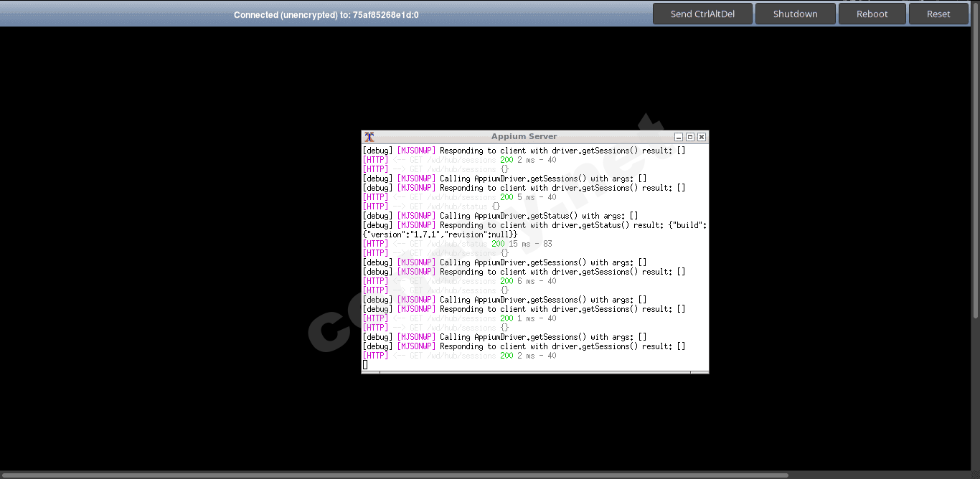The width and height of the screenshot is (980, 479).
Task: Click the HTTP response line showing 1 ms
Action: 459,318
